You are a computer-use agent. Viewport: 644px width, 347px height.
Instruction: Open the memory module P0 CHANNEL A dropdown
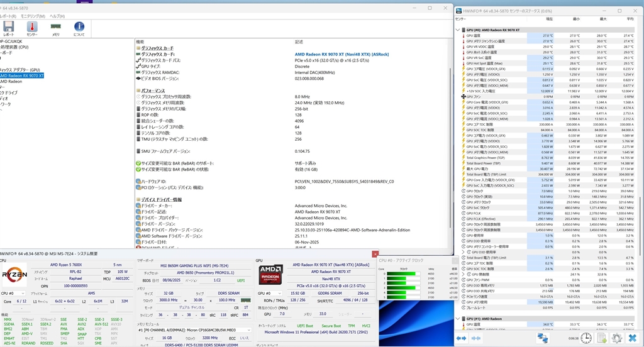point(194,329)
